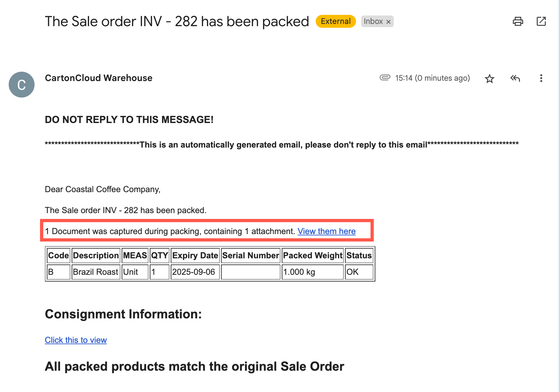Click the 'Serial Number' column header
The width and height of the screenshot is (559, 392).
[x=250, y=255]
